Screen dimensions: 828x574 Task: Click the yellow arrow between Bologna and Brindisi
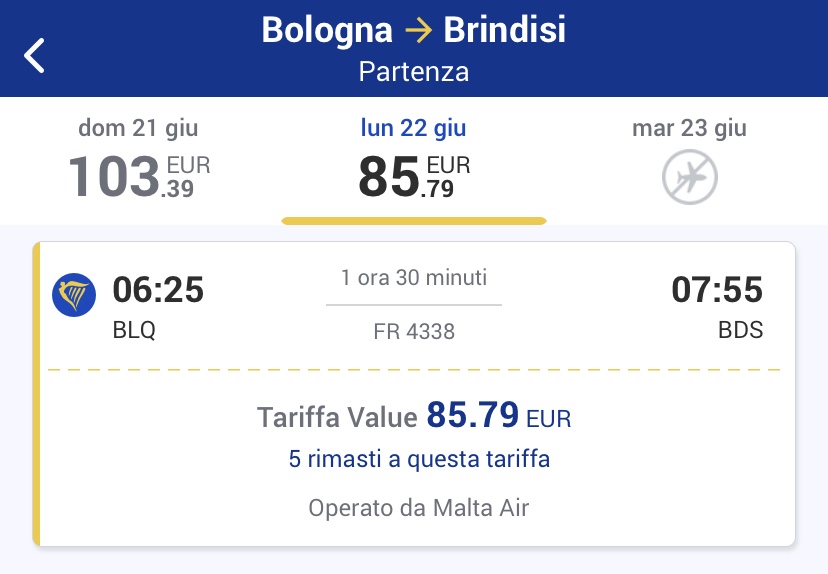click(418, 30)
